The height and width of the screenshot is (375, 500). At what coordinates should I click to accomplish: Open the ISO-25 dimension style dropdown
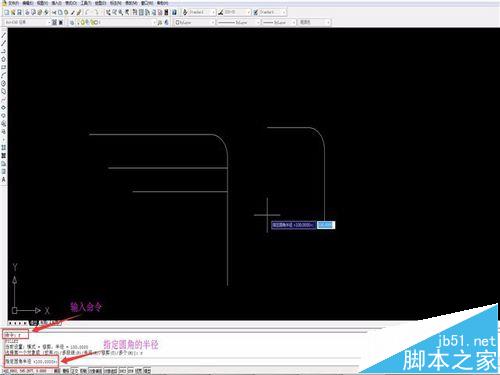point(237,12)
